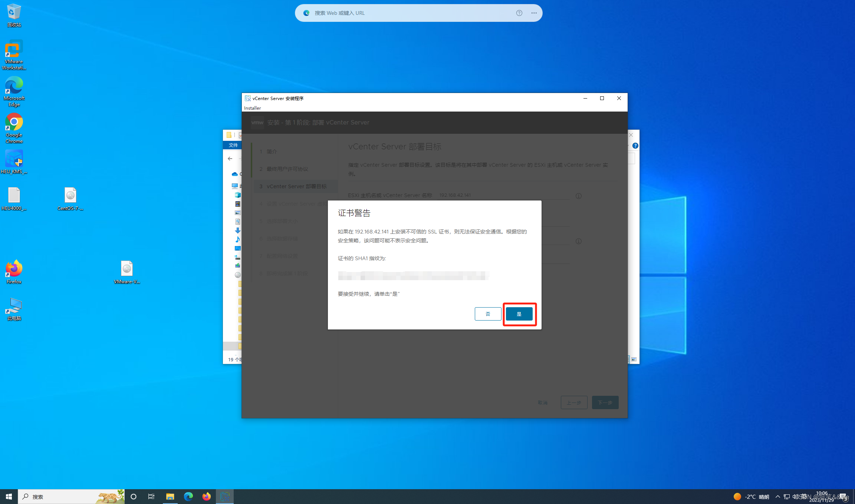
Task: Open the search bar more-options menu
Action: point(534,13)
